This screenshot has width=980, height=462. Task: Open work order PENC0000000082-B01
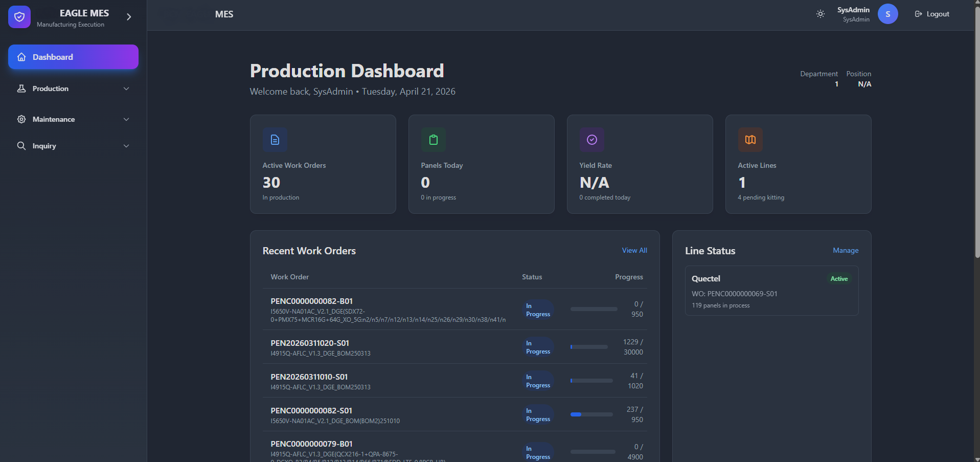[311, 301]
